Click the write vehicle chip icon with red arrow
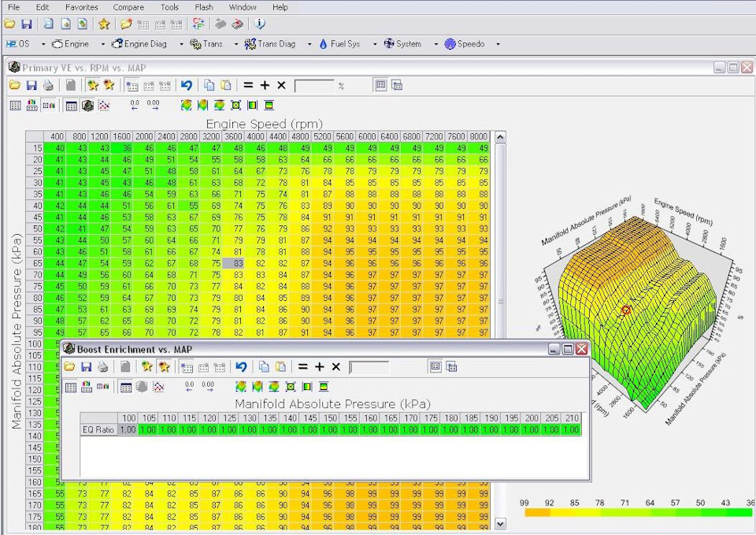Image resolution: width=756 pixels, height=535 pixels. [x=237, y=24]
